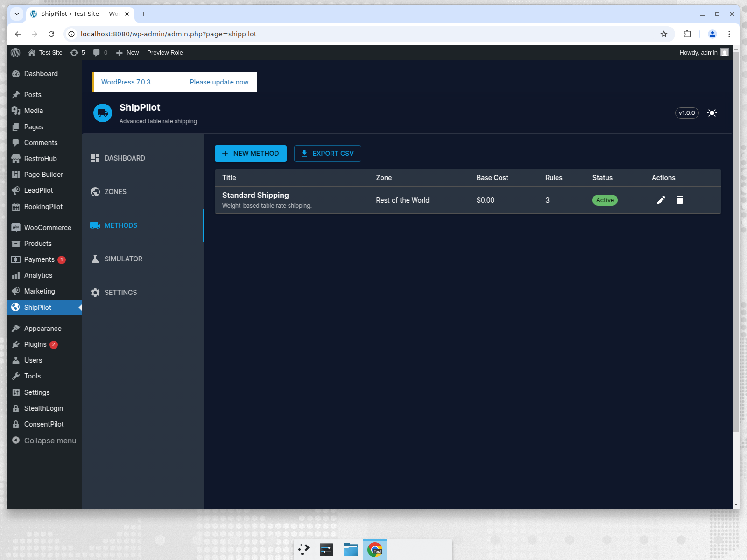Open the updates icon showing 5
This screenshot has width=747, height=560.
(x=78, y=53)
